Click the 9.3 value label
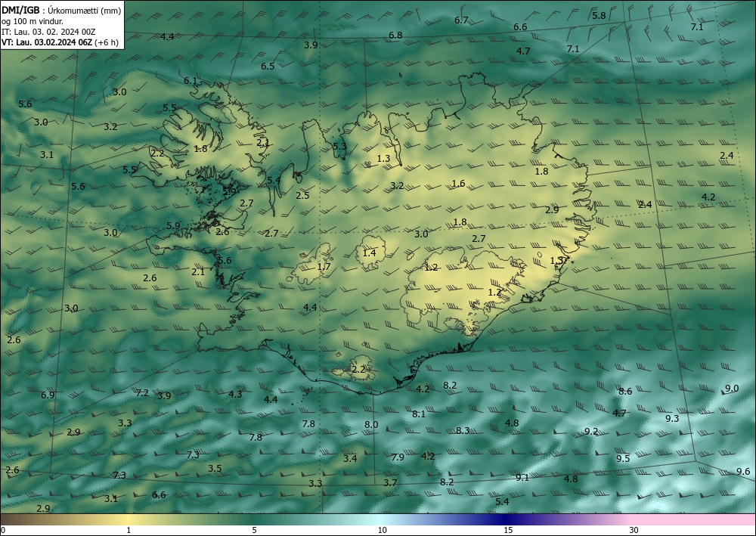This screenshot has width=756, height=536. coord(672,418)
